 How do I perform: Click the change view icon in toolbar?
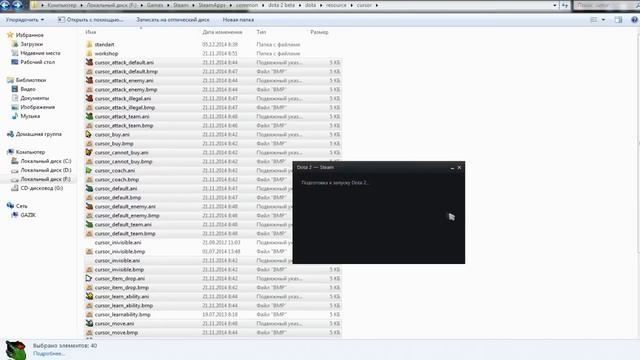pos(594,20)
